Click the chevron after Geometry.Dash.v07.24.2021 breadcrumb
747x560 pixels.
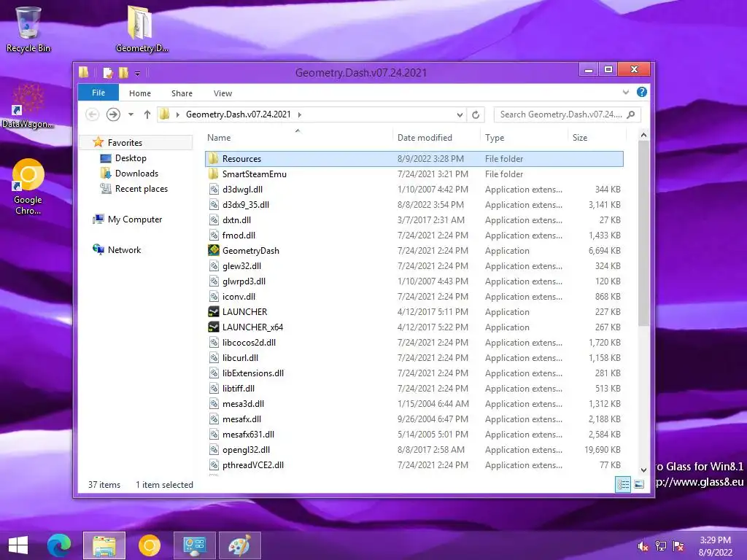point(300,114)
